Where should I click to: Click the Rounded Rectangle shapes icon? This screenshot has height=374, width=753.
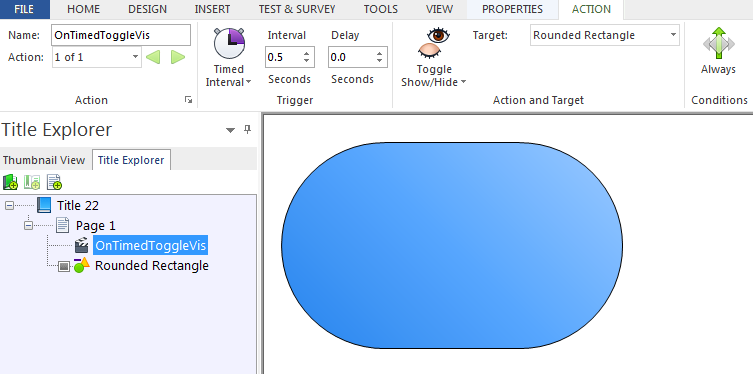[82, 265]
